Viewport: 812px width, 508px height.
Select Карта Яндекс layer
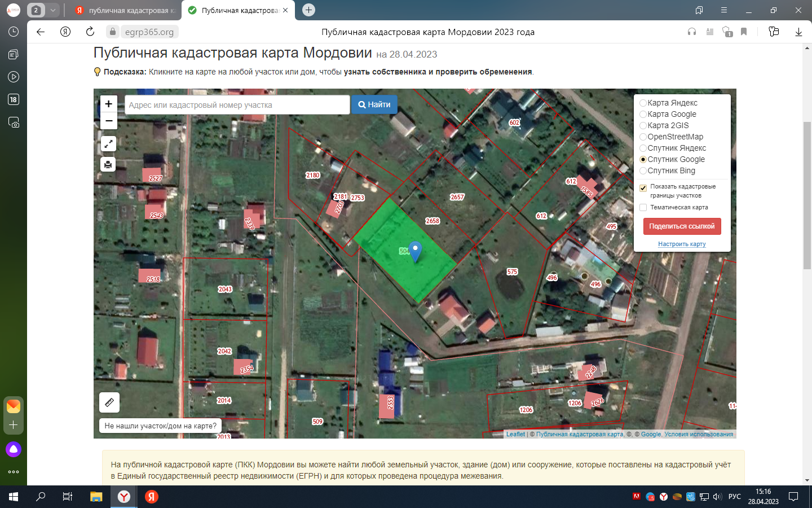(x=669, y=103)
